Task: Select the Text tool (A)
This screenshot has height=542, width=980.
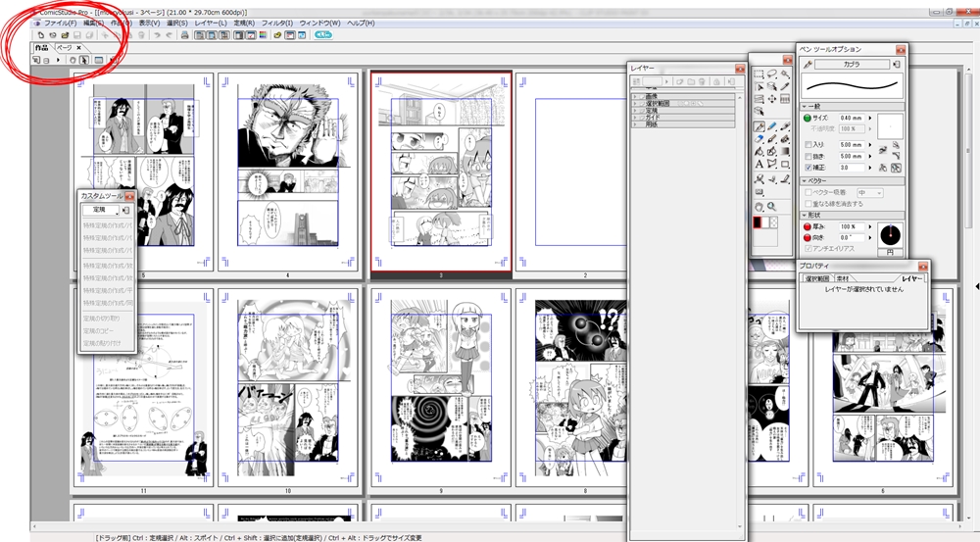Action: 759,164
